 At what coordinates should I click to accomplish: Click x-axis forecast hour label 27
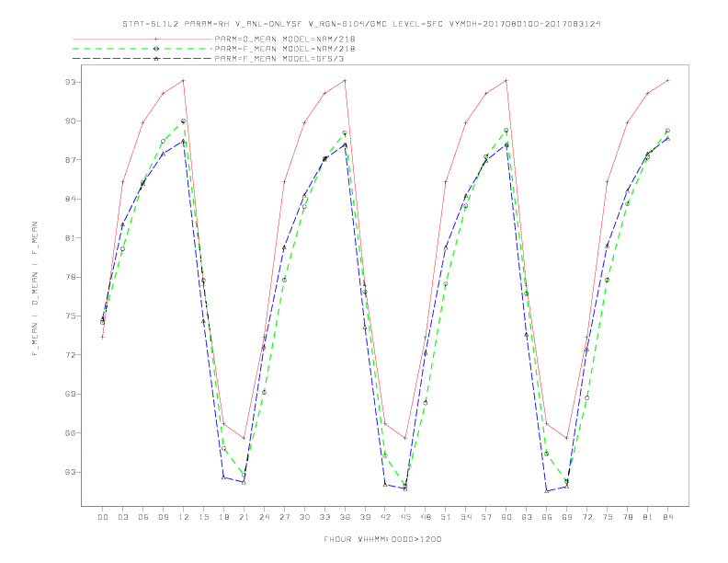(x=284, y=517)
